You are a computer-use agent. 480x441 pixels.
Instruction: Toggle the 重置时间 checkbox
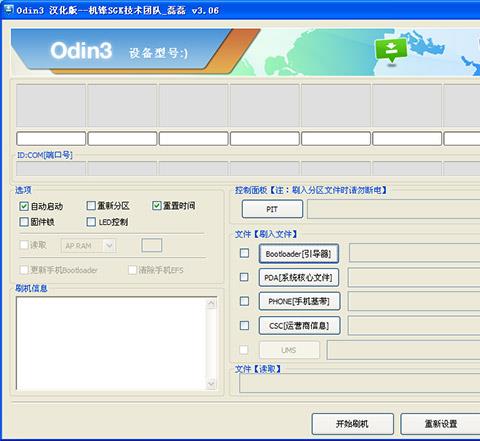point(157,206)
